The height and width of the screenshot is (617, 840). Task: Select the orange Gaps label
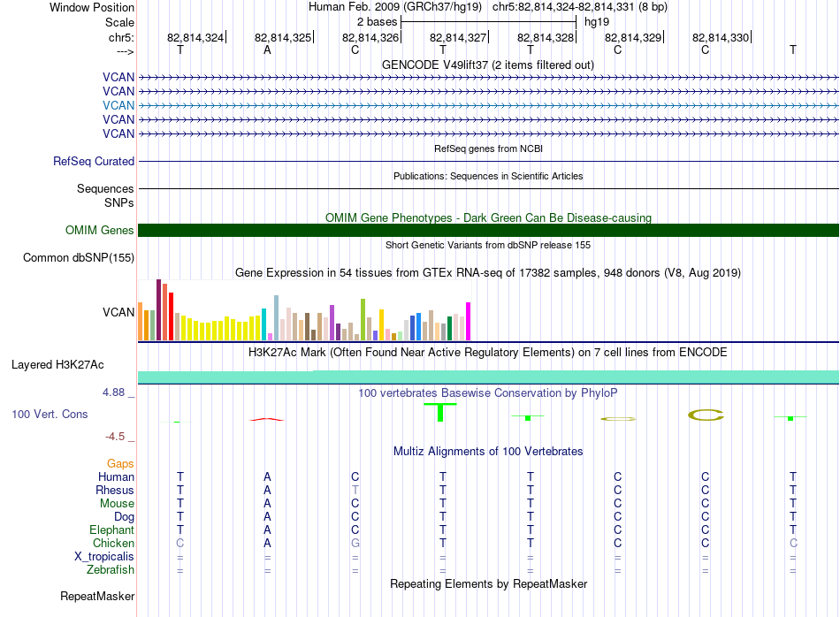click(x=120, y=464)
